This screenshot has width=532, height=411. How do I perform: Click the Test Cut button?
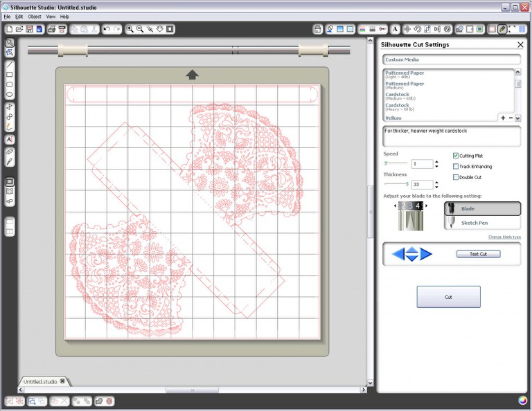click(479, 254)
